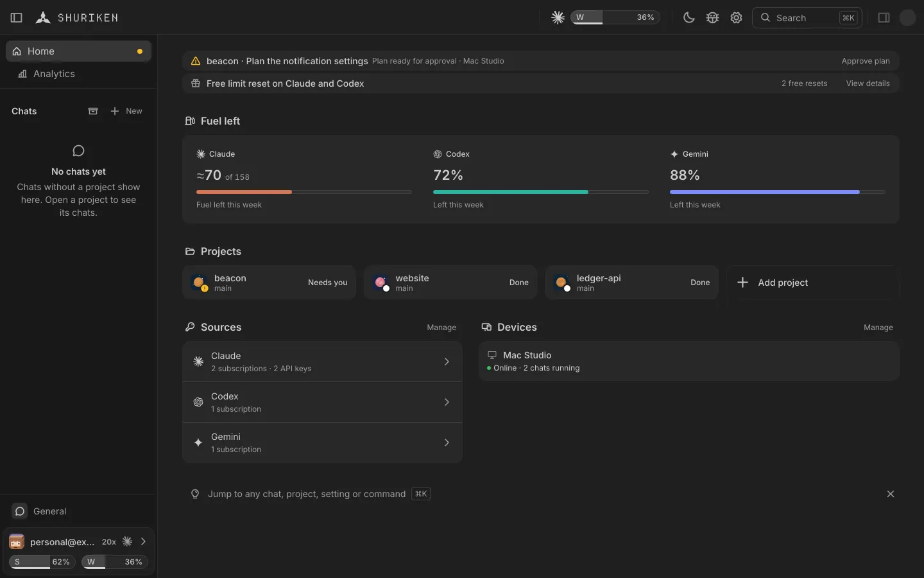Viewport: 924px width, 578px height.
Task: Click the '2 free resets' text
Action: pyautogui.click(x=804, y=83)
